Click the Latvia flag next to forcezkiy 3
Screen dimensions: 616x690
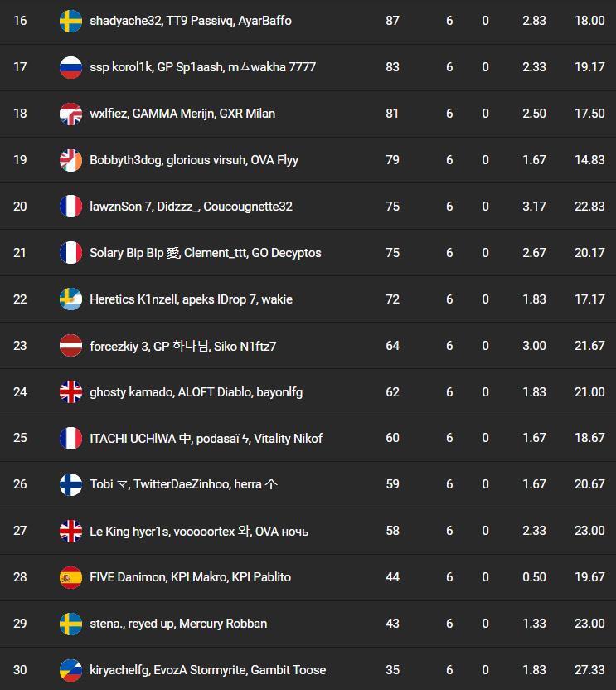pyautogui.click(x=70, y=346)
